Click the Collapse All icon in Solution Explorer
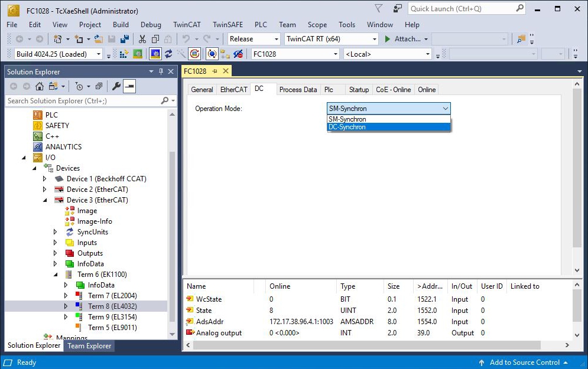Viewport: 588px width, 369px height. pyautogui.click(x=99, y=87)
